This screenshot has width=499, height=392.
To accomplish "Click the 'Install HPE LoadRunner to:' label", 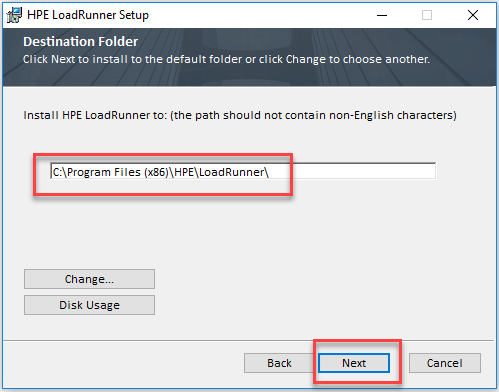I will 240,115.
